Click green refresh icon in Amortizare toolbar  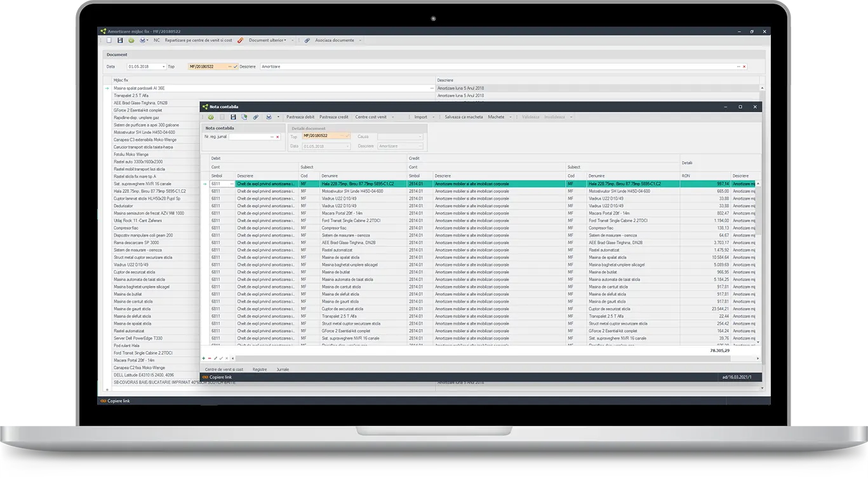tap(131, 40)
